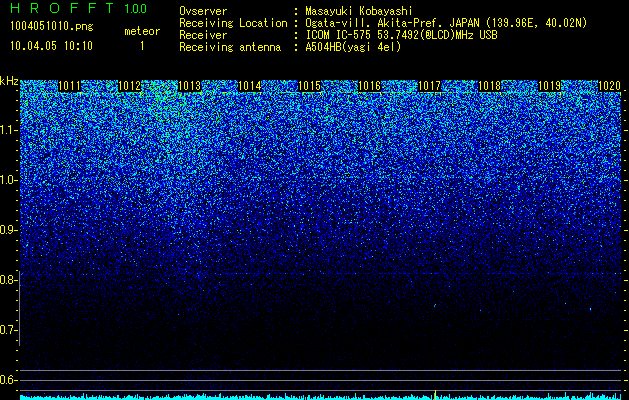Click the 1018 time marker
The image size is (629, 400).
[489, 86]
